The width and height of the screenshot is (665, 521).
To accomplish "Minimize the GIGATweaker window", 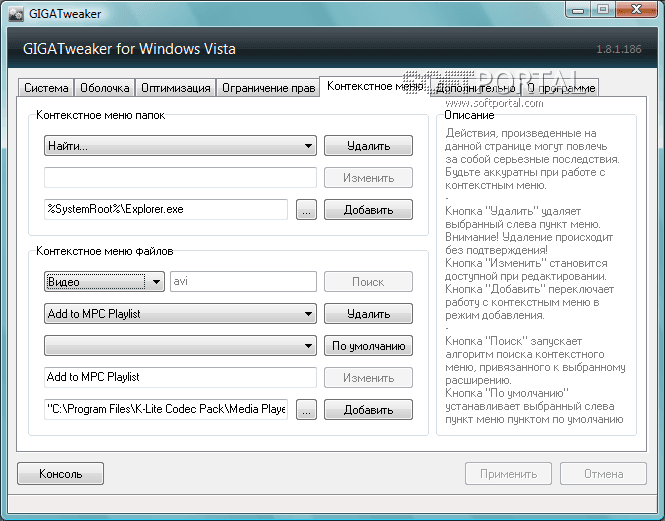I will click(x=578, y=10).
